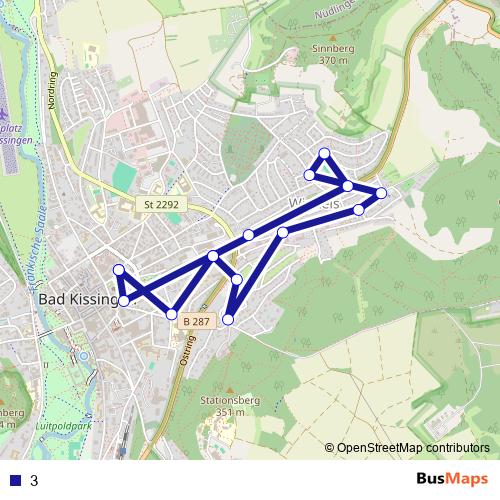Click the B 287 road shield

196,321
